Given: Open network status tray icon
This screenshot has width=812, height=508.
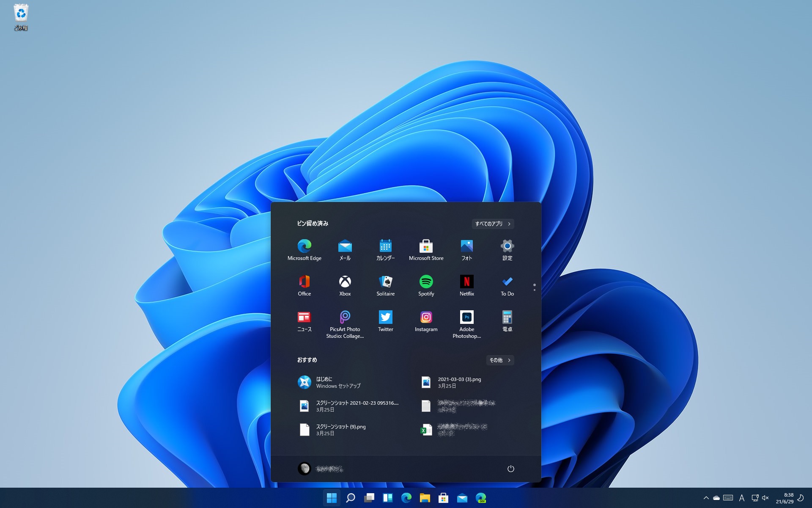Looking at the screenshot, I should (755, 498).
